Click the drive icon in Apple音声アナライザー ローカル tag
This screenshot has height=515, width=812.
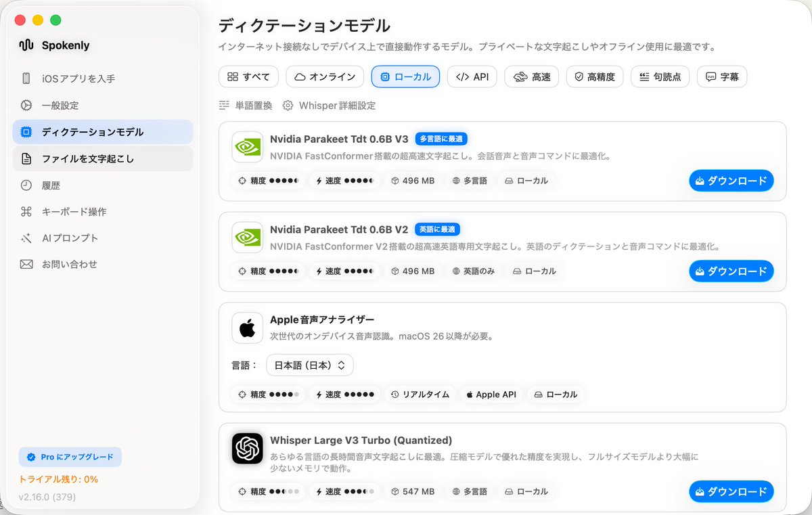538,395
